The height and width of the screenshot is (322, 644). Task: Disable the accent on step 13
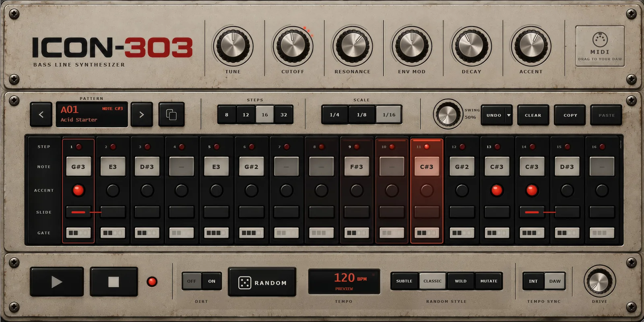tap(497, 190)
